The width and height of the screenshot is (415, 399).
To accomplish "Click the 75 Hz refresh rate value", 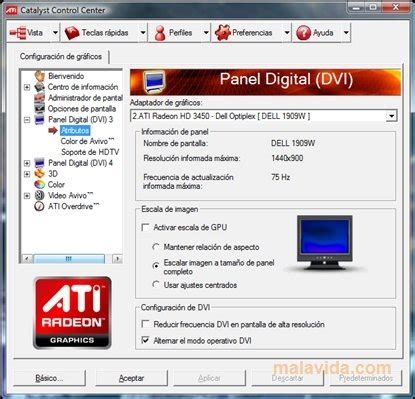I will [x=280, y=177].
